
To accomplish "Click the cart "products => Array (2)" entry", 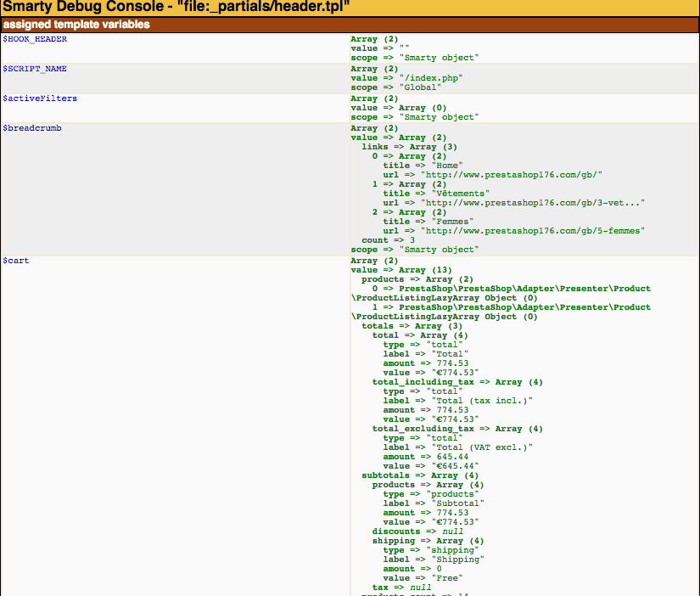I will tap(407, 279).
